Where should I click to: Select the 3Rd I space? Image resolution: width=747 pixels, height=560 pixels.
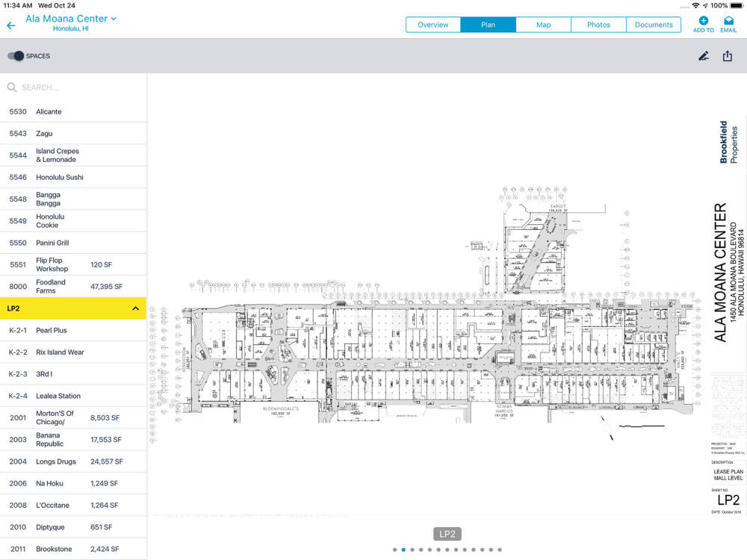[73, 374]
